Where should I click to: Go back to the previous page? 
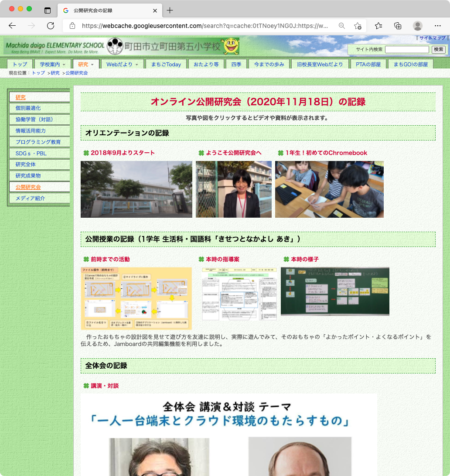pyautogui.click(x=12, y=26)
